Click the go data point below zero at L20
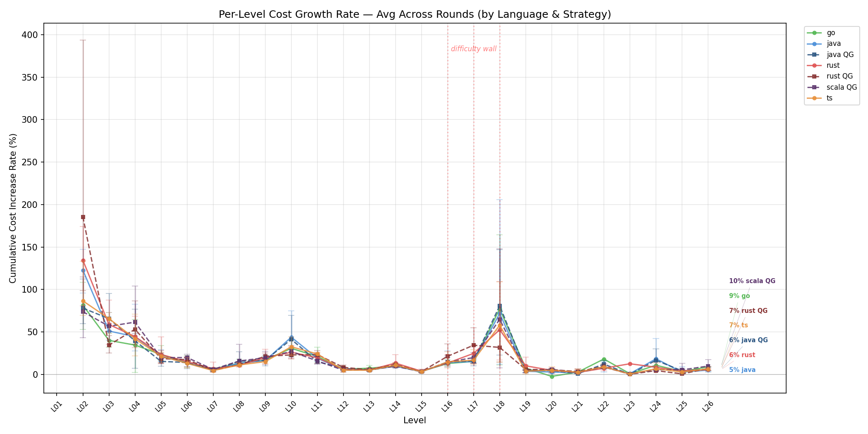Image resolution: width=868 pixels, height=434 pixels. [x=552, y=377]
